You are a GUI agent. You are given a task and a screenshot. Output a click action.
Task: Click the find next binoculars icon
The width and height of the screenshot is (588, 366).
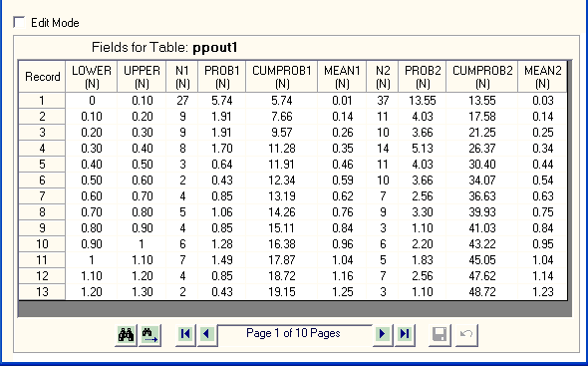pyautogui.click(x=150, y=334)
